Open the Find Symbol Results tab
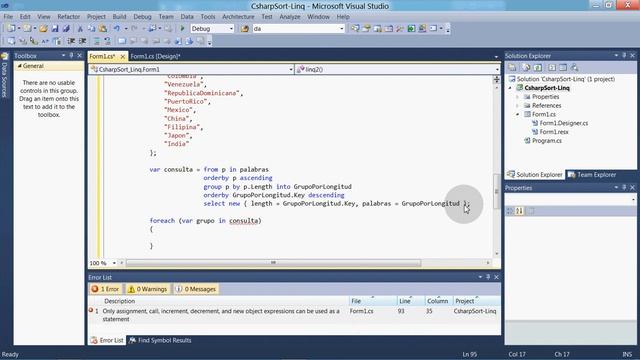This screenshot has height=360, width=640. pos(160,340)
